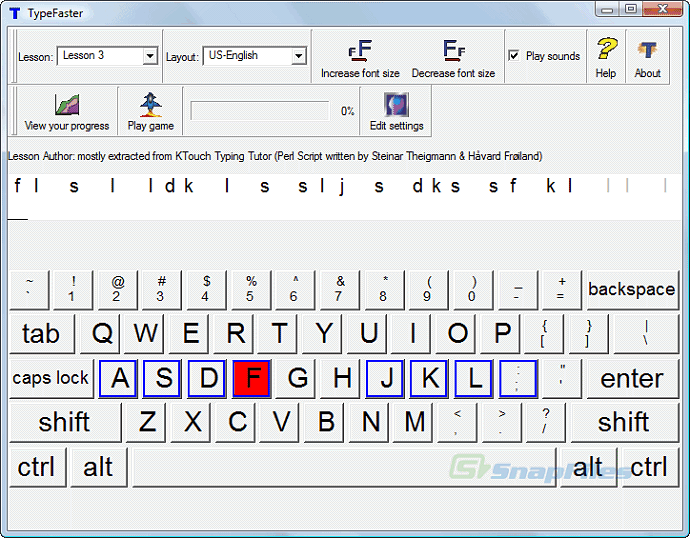Open the Lesson dropdown arrow

[x=150, y=56]
